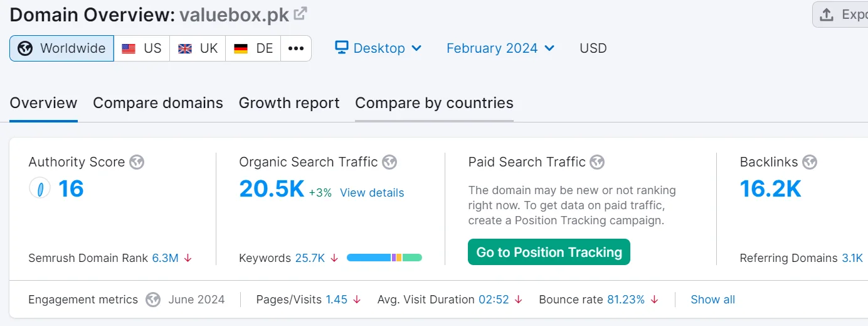Open the Desktop device dropdown
This screenshot has height=326, width=868.
pos(378,48)
